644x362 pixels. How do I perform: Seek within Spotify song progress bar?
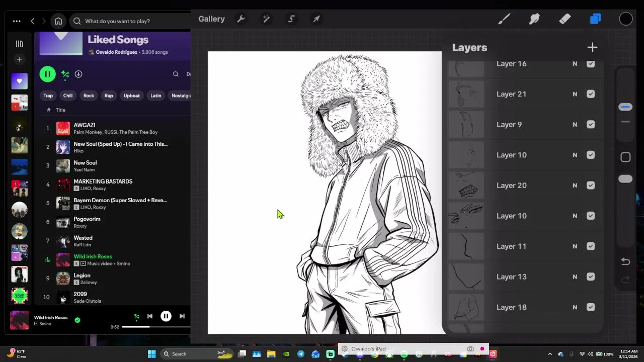[x=156, y=327]
